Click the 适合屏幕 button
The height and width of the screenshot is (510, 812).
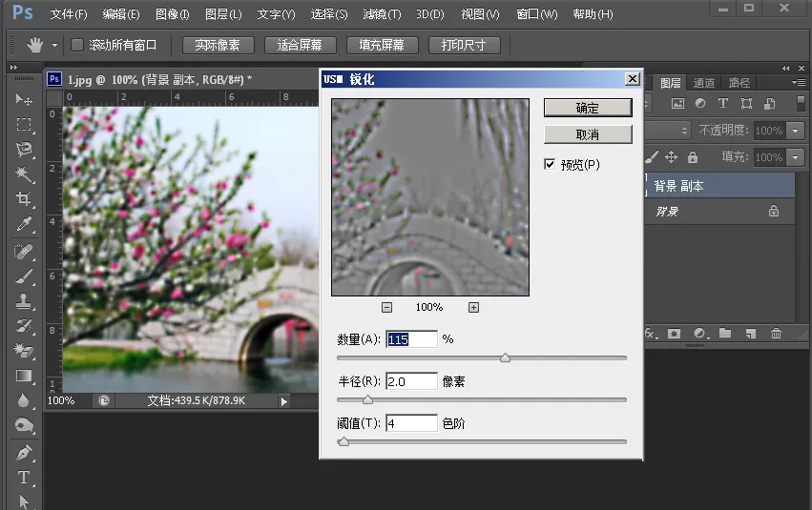[300, 45]
